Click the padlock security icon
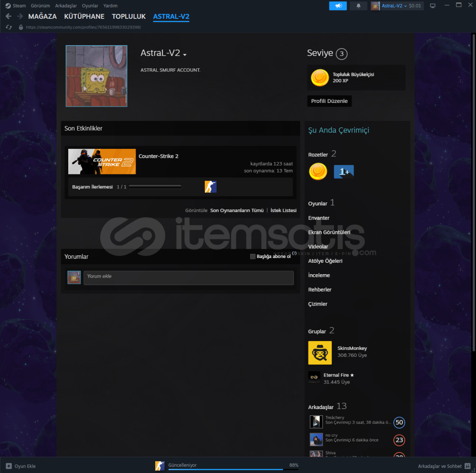Screen dimensions: 476x473 click(x=21, y=27)
